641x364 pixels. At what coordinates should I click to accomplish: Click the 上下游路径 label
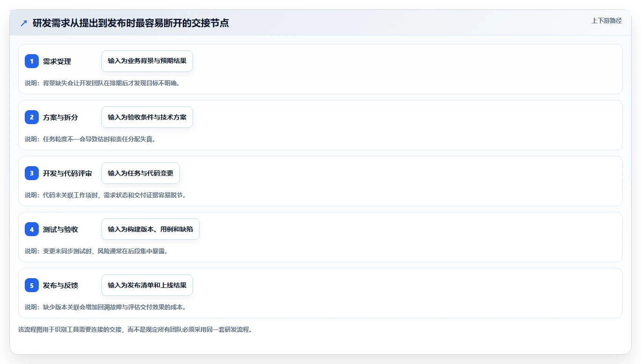click(x=606, y=21)
